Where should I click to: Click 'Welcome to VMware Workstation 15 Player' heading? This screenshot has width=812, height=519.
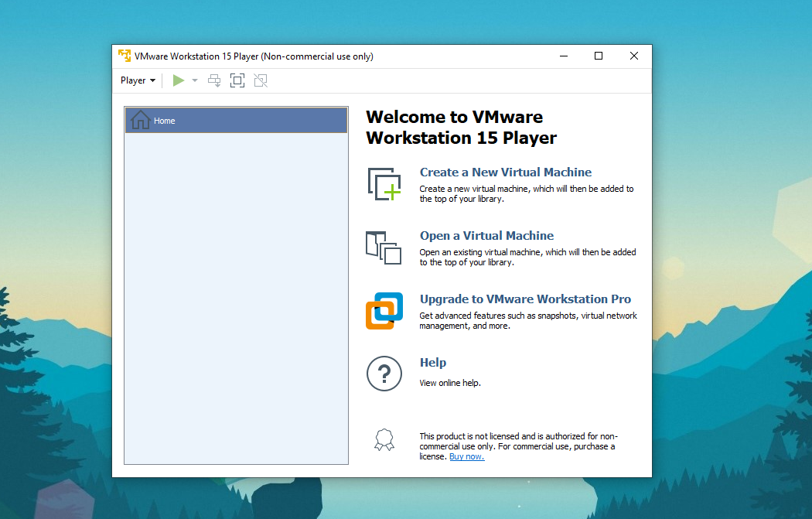(461, 128)
